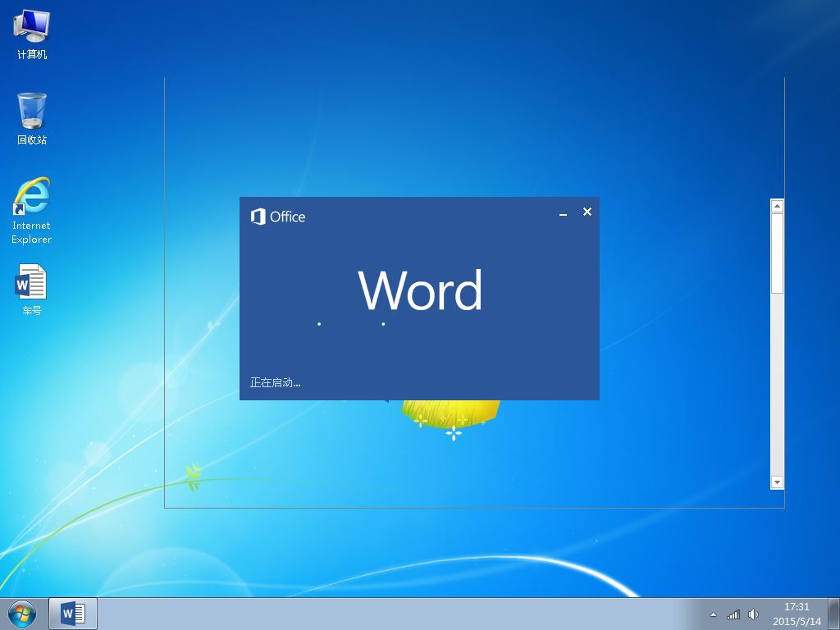The width and height of the screenshot is (840, 630).
Task: Open the 计算机 desktop icon
Action: point(32,34)
